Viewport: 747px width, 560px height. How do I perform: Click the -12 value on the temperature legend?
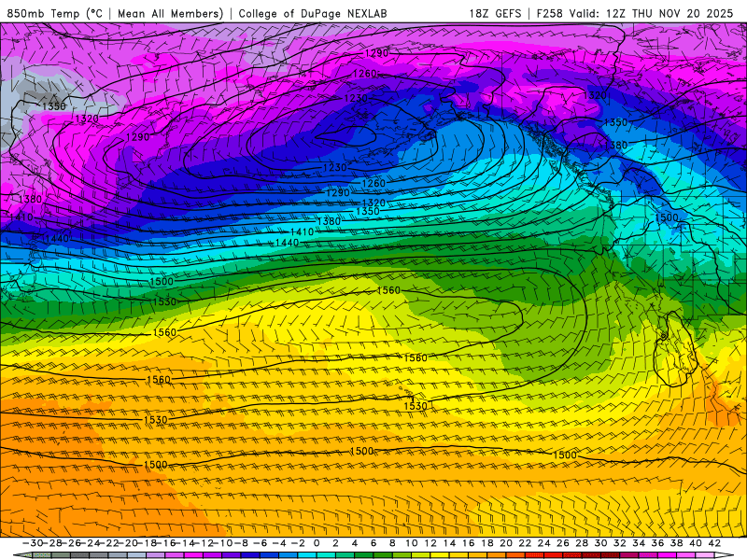(x=204, y=543)
